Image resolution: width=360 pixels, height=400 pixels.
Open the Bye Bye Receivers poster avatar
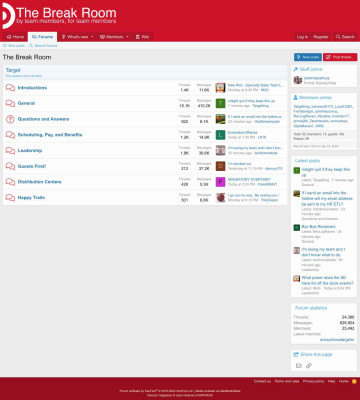[297, 227]
